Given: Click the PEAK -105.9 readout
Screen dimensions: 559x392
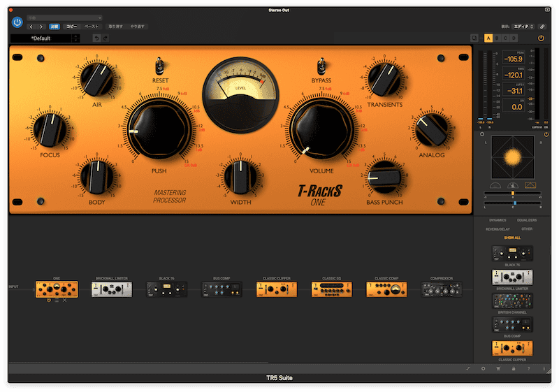Looking at the screenshot, I should click(x=514, y=58).
